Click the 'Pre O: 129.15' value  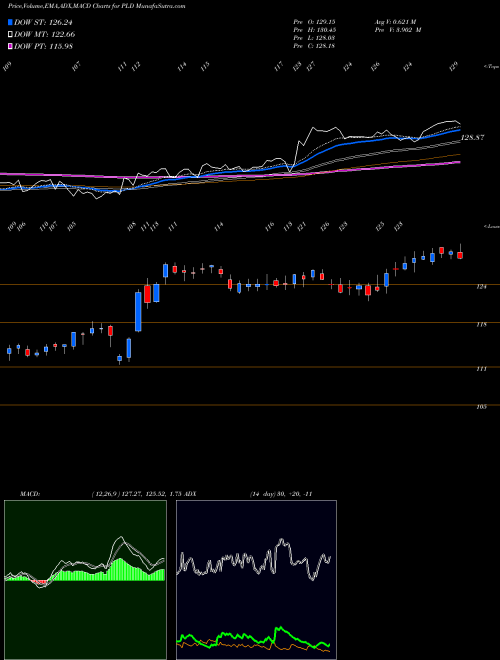314,21
